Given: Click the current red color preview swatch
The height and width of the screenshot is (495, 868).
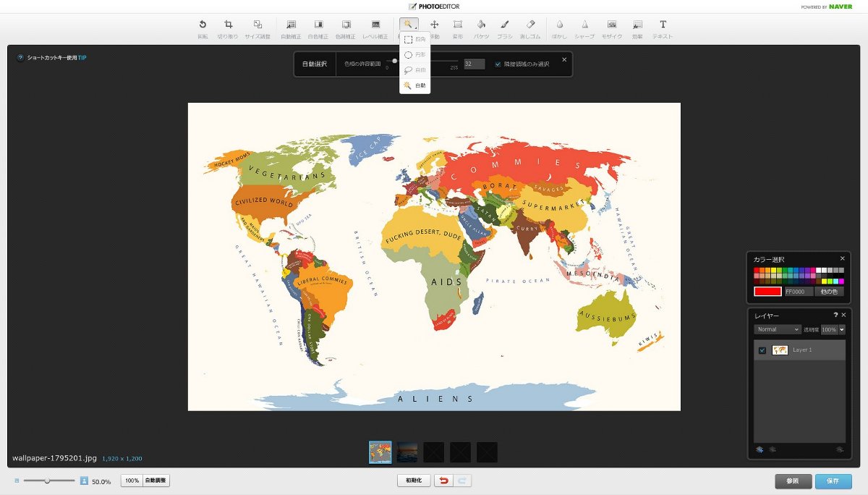Looking at the screenshot, I should (x=767, y=292).
